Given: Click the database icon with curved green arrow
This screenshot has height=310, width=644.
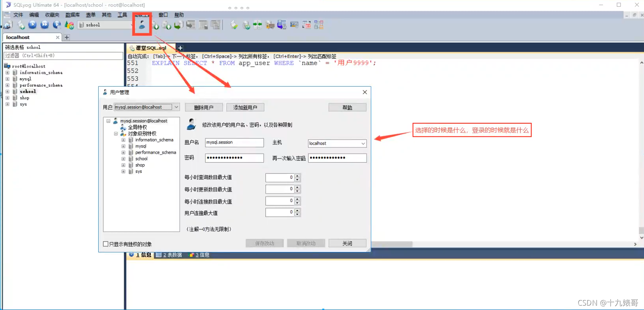Looking at the screenshot, I should 179,25.
